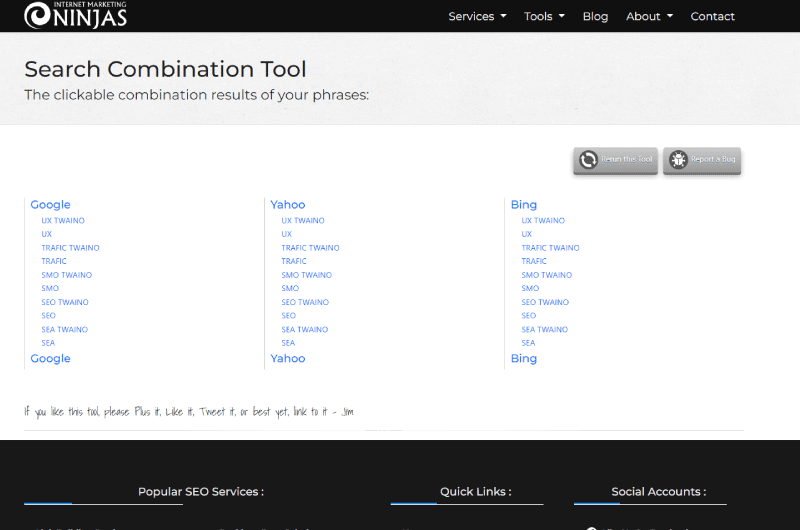Click the bug icon on Report a Bug
800x530 pixels.
click(678, 160)
